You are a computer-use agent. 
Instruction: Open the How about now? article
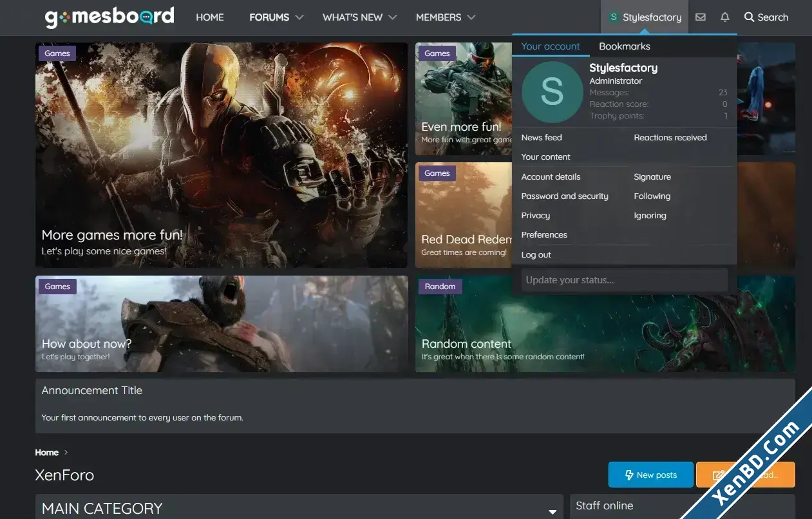[222, 324]
